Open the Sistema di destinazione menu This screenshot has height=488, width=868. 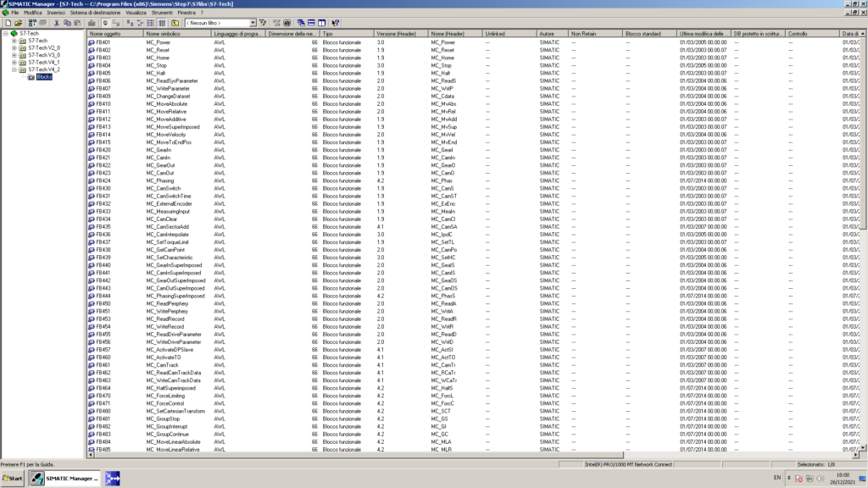pyautogui.click(x=95, y=13)
